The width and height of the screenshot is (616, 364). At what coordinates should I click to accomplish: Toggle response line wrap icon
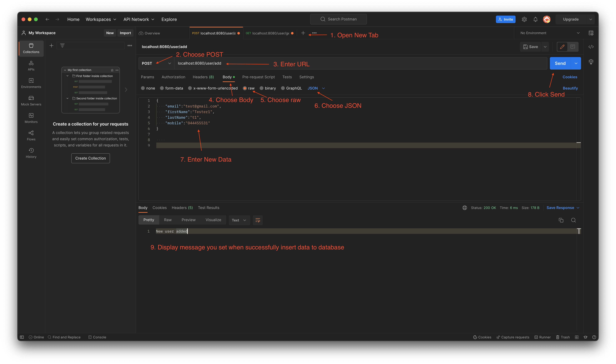coord(257,220)
